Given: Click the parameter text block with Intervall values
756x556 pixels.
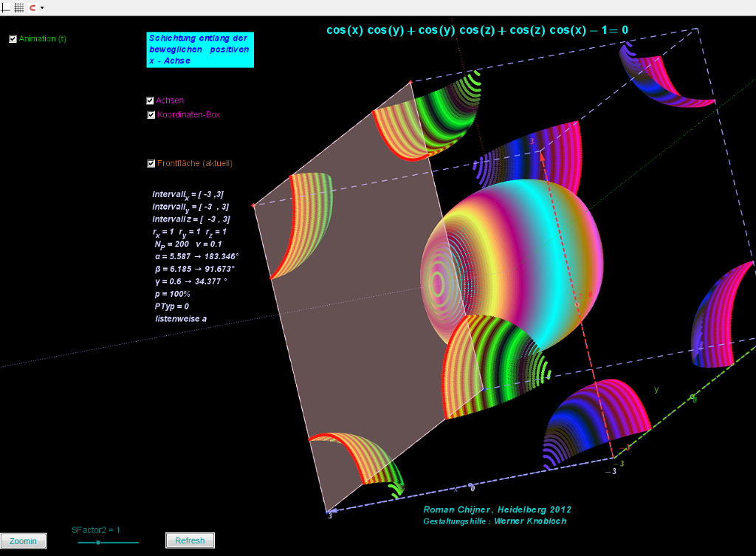Looking at the screenshot, I should point(193,256).
